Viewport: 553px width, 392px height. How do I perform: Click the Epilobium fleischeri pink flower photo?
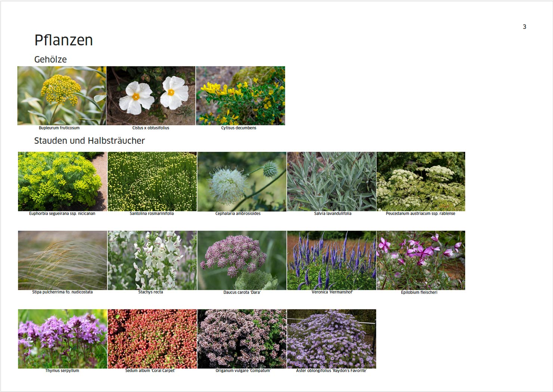coord(421,260)
